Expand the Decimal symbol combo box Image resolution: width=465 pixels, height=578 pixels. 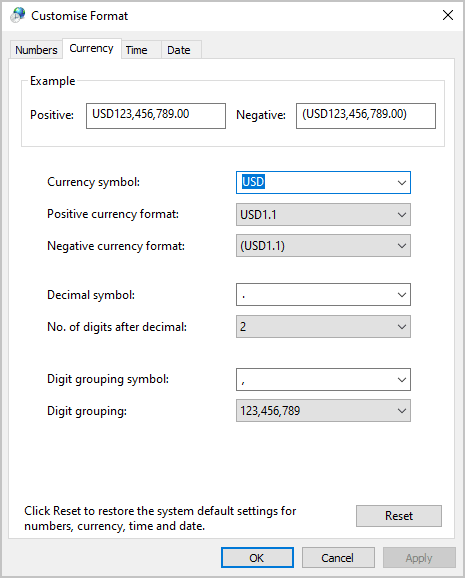tap(402, 295)
